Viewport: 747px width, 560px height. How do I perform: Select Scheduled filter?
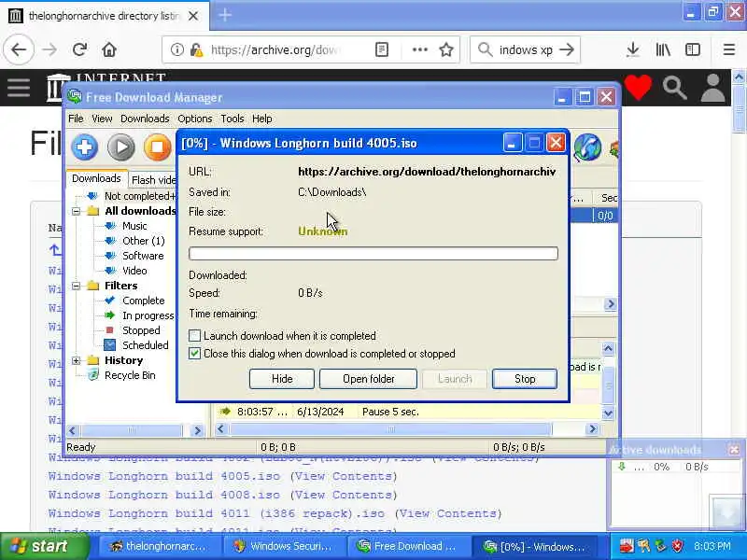click(x=146, y=345)
